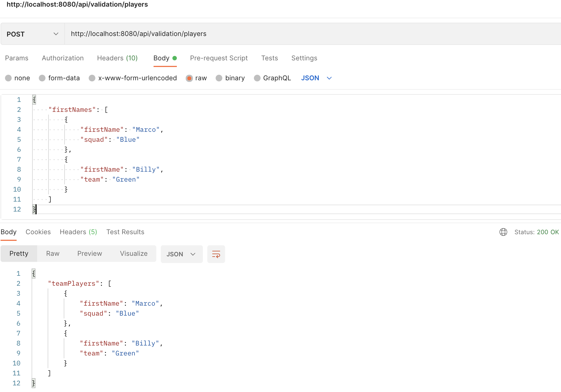Click "Marco" value in request body
Image resolution: width=561 pixels, height=392 pixels.
(146, 130)
